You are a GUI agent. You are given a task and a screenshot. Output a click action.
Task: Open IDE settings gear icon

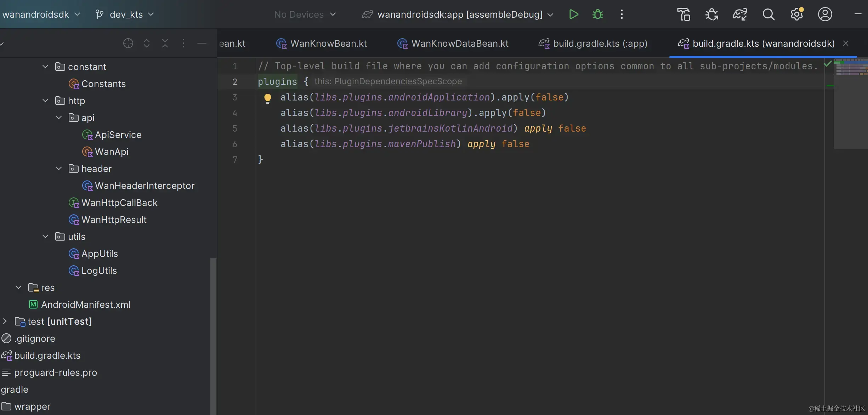[796, 15]
